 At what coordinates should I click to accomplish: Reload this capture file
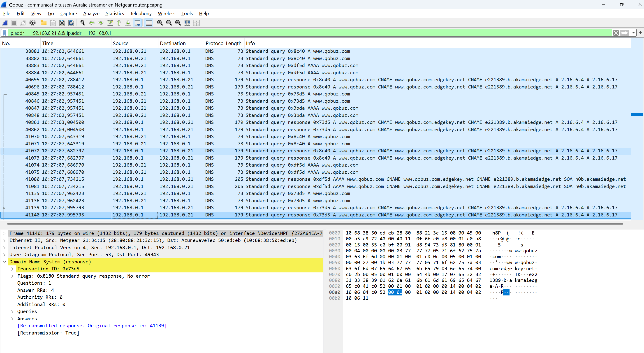coord(71,23)
